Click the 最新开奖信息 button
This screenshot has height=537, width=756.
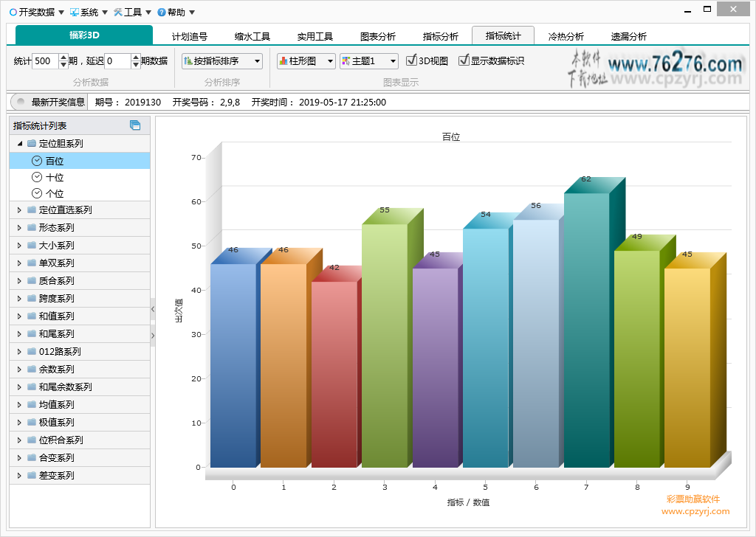point(49,102)
